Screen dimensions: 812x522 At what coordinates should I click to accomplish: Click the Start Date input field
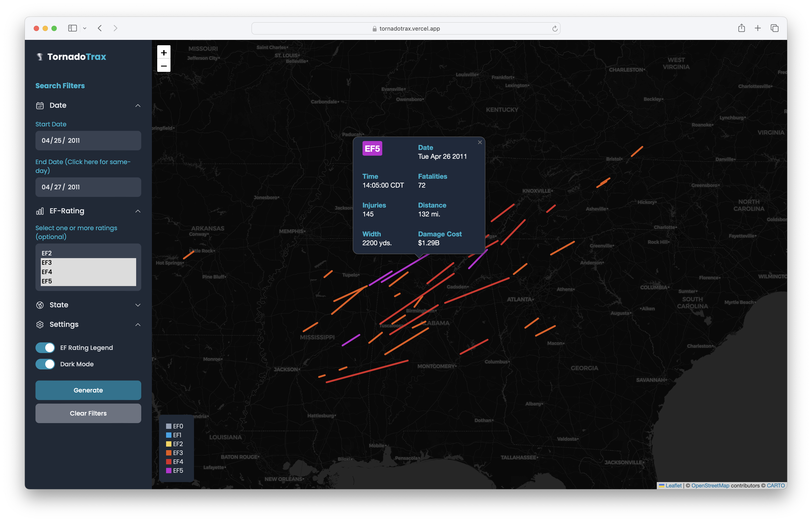tap(88, 141)
